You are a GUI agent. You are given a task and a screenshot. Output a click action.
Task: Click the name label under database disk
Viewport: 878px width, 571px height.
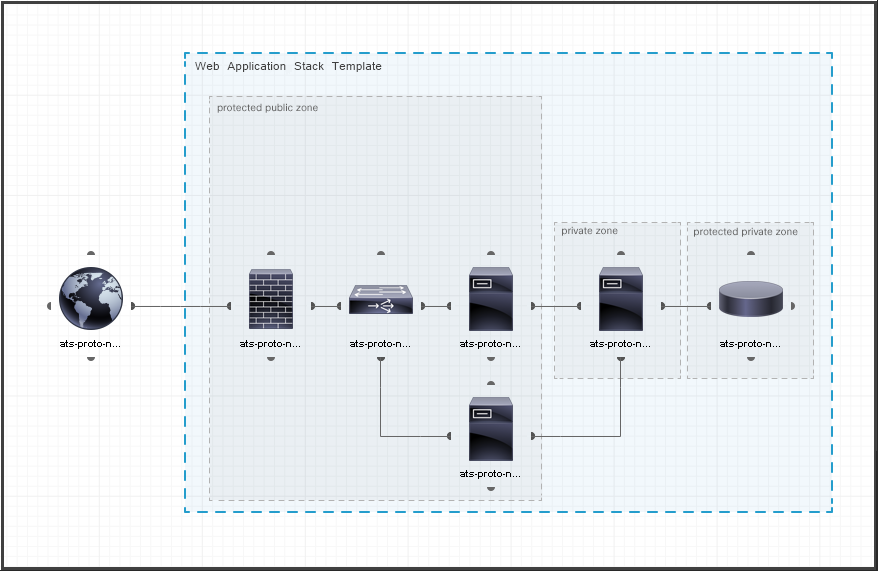751,344
